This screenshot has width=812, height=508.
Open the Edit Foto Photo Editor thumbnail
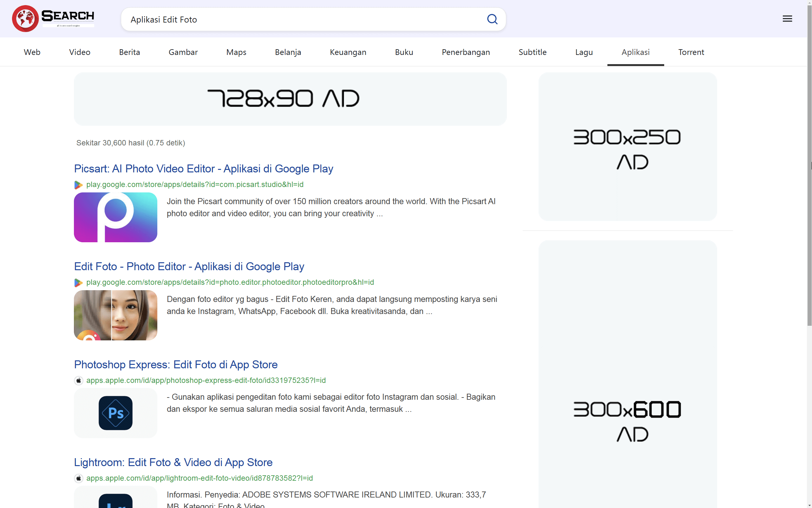click(x=115, y=315)
